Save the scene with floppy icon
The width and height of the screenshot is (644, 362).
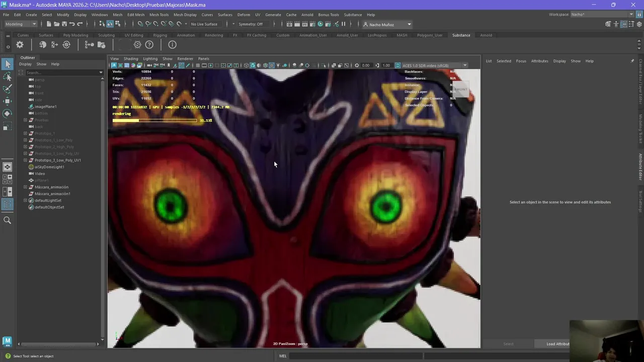coord(64,24)
